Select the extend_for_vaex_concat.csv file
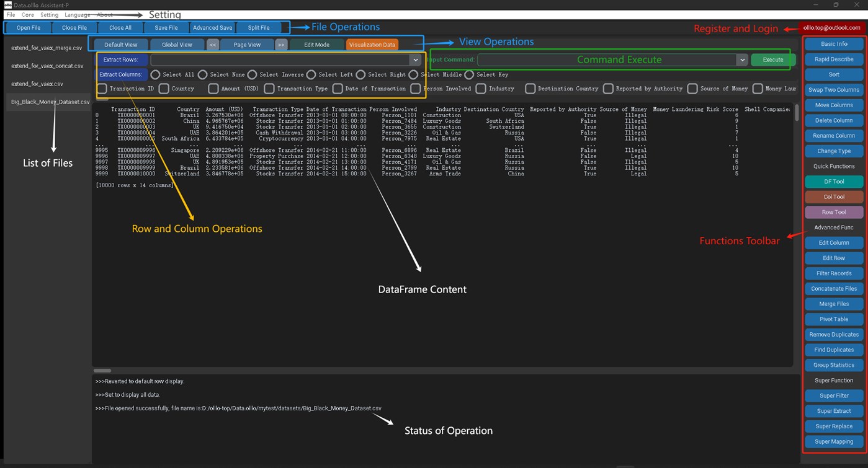868x468 pixels. (46, 65)
